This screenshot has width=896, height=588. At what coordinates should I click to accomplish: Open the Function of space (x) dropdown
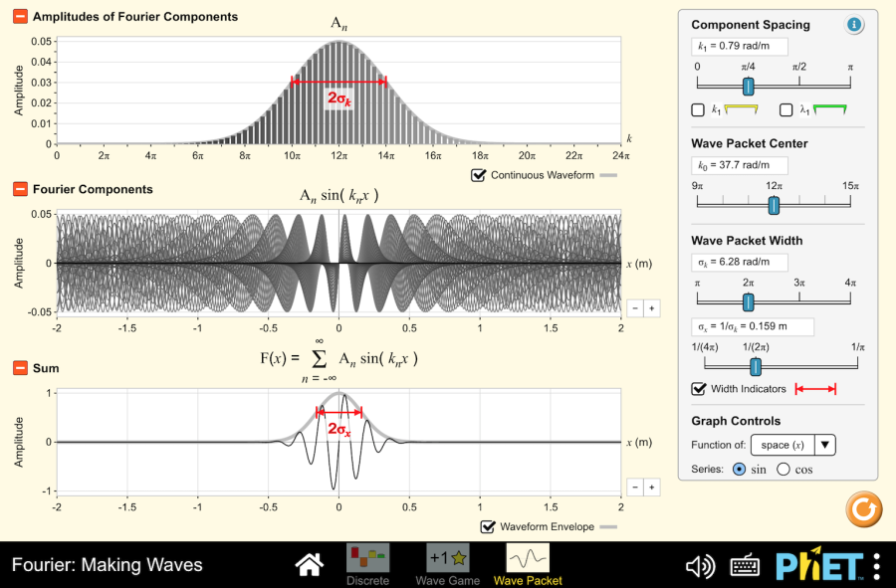[x=792, y=445]
